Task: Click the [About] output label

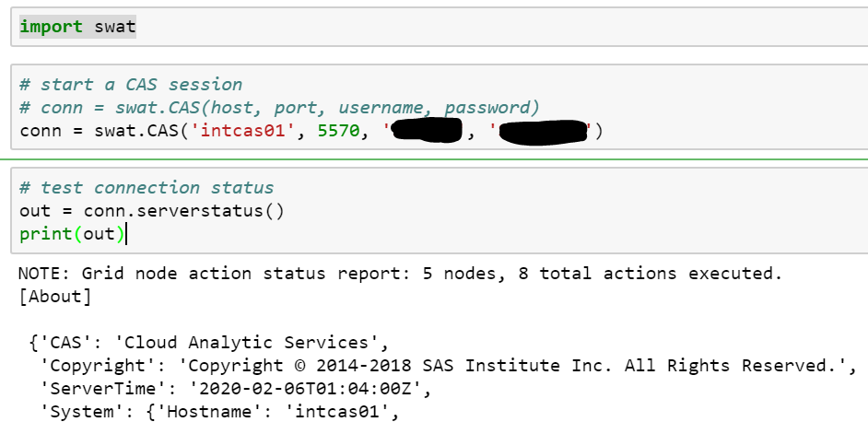Action: (x=54, y=296)
